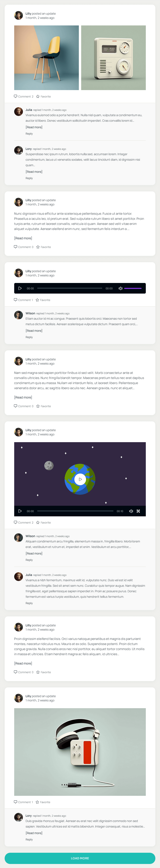The height and width of the screenshot is (868, 160).
Task: Reply to Lory's Suspendisse comment
Action: coord(29,178)
